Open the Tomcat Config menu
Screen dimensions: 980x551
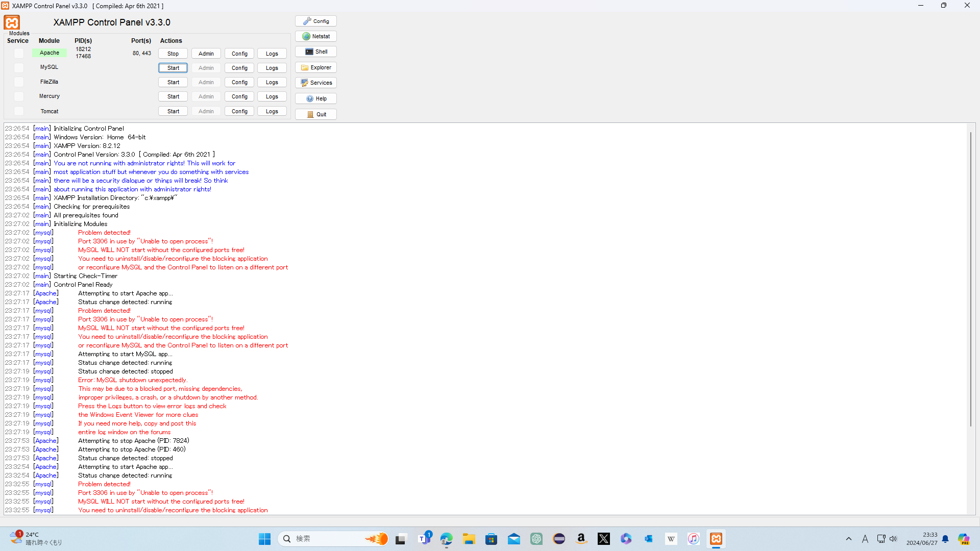tap(239, 111)
